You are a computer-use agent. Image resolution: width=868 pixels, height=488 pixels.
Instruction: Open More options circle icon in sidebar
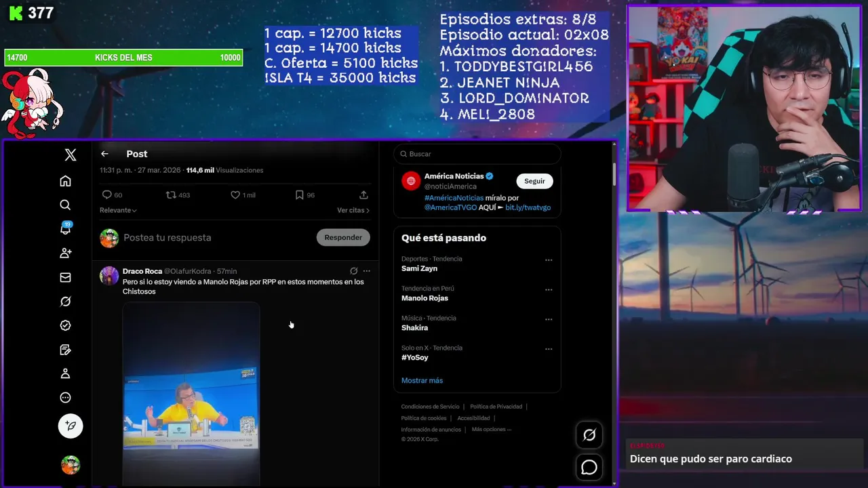click(x=65, y=398)
